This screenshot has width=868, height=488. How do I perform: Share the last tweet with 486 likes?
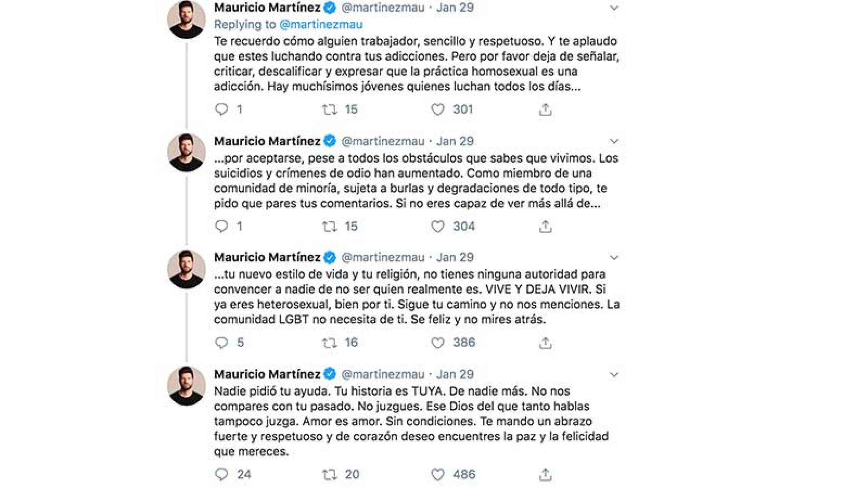(545, 474)
